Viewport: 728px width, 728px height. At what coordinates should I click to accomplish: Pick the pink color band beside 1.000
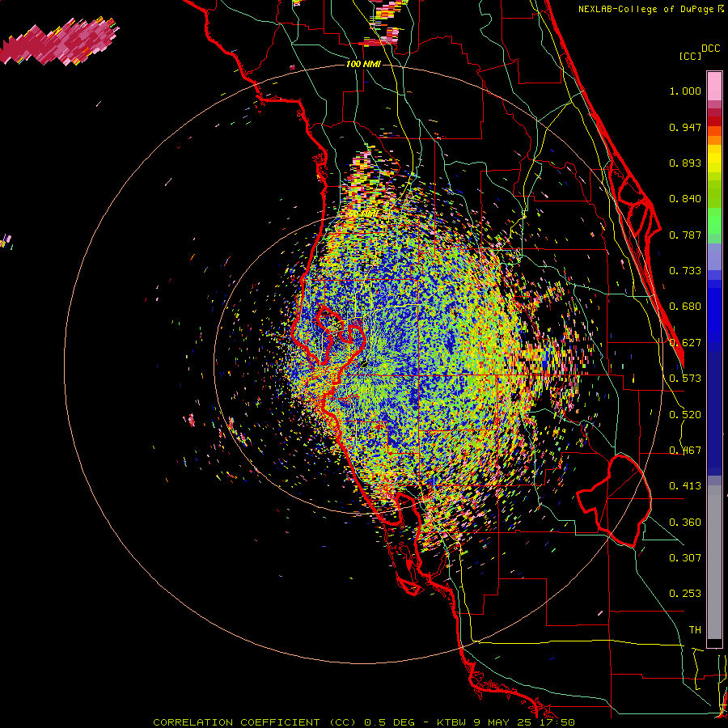(x=714, y=87)
